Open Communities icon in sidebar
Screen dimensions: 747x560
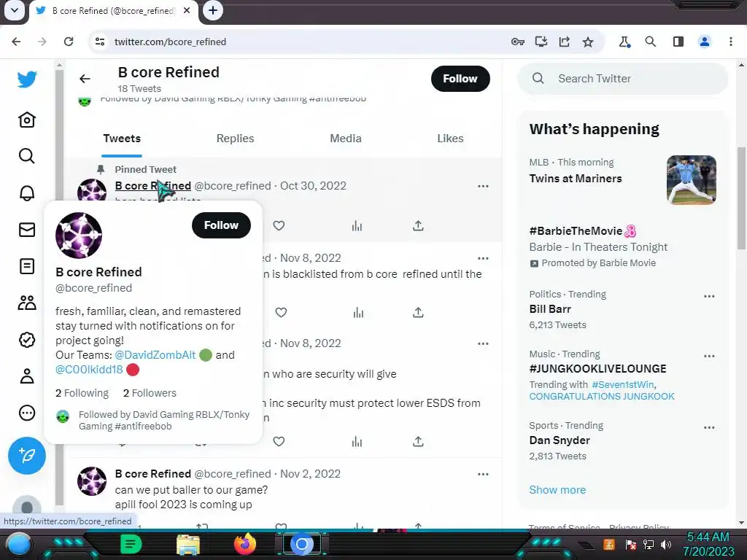coord(27,303)
